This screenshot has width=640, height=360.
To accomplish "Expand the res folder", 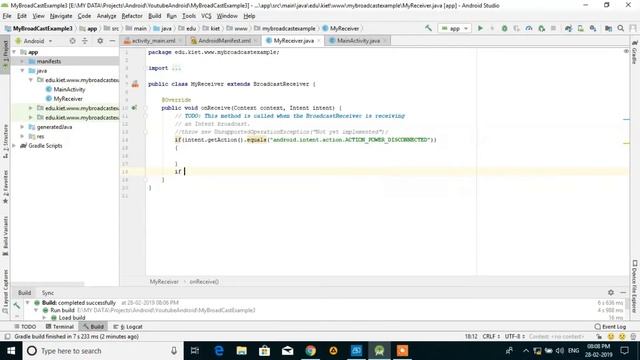I will pyautogui.click(x=22, y=136).
